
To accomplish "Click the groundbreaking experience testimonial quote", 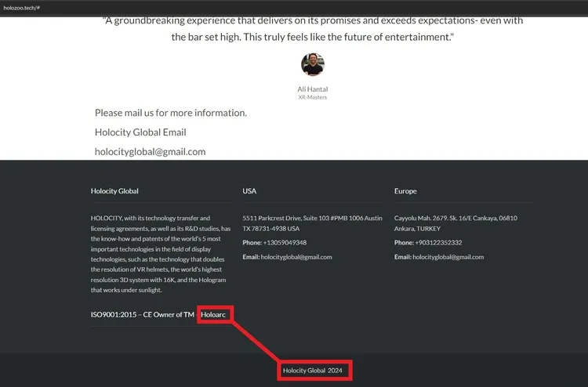I will click(x=312, y=29).
